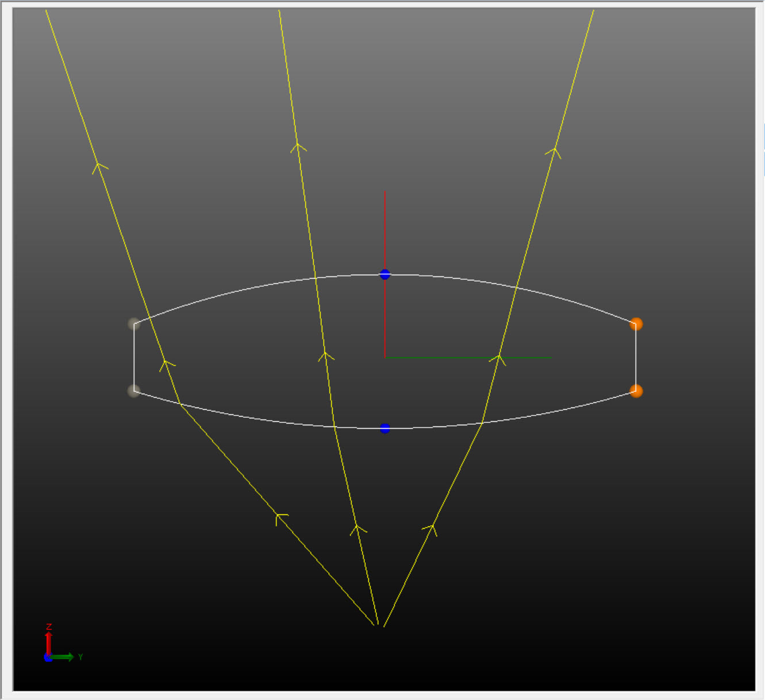The width and height of the screenshot is (765, 700).
Task: Select the upper orange handle on the lens right edge
Action: coord(636,325)
